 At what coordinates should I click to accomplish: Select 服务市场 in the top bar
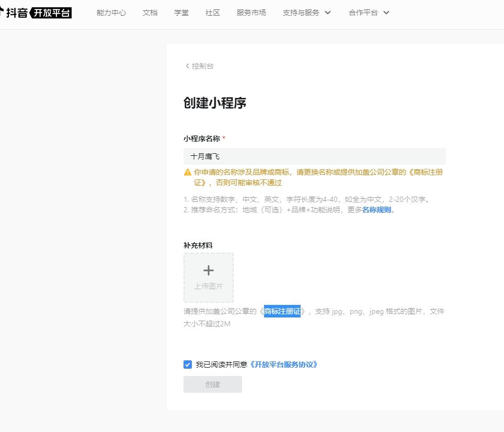pos(251,13)
